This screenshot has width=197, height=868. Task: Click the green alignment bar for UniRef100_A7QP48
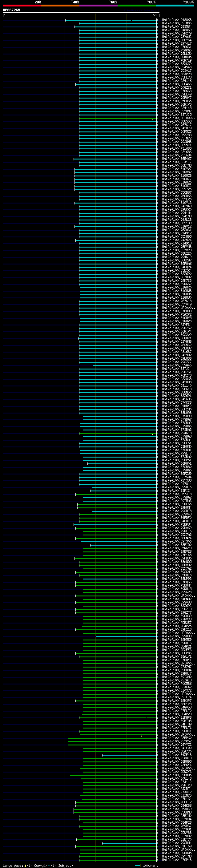tap(119, 860)
